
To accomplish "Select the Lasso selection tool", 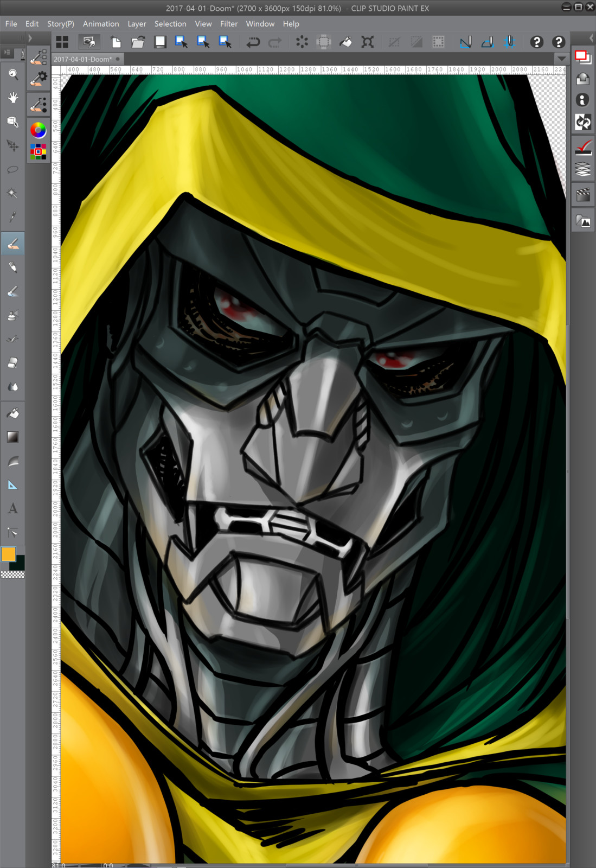I will click(x=13, y=170).
